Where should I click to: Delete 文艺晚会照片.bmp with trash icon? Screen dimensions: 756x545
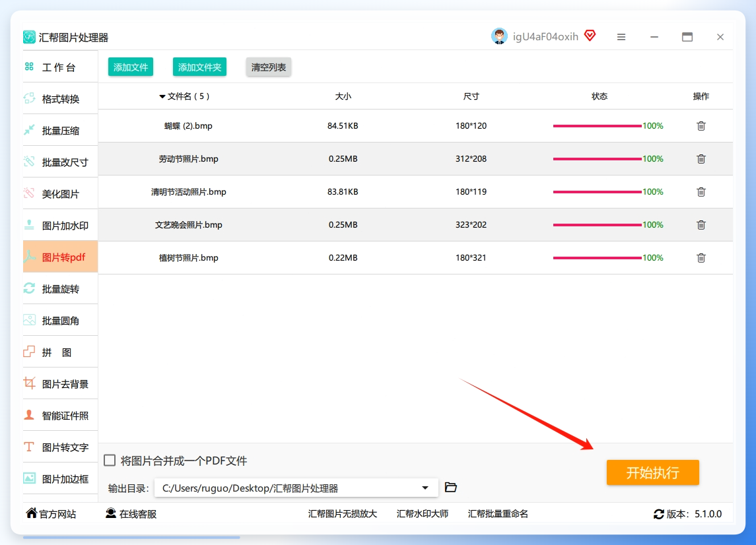[x=701, y=224]
